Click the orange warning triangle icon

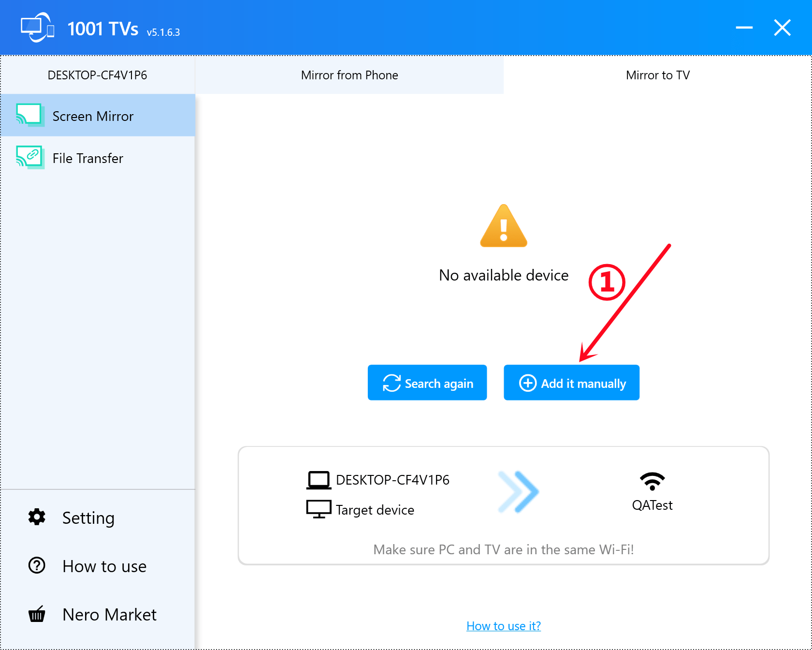[503, 227]
